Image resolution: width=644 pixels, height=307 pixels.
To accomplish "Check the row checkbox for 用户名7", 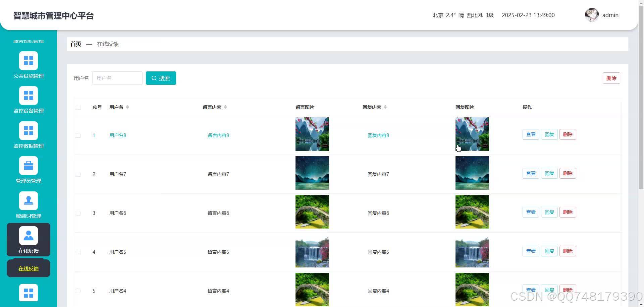I will [78, 174].
